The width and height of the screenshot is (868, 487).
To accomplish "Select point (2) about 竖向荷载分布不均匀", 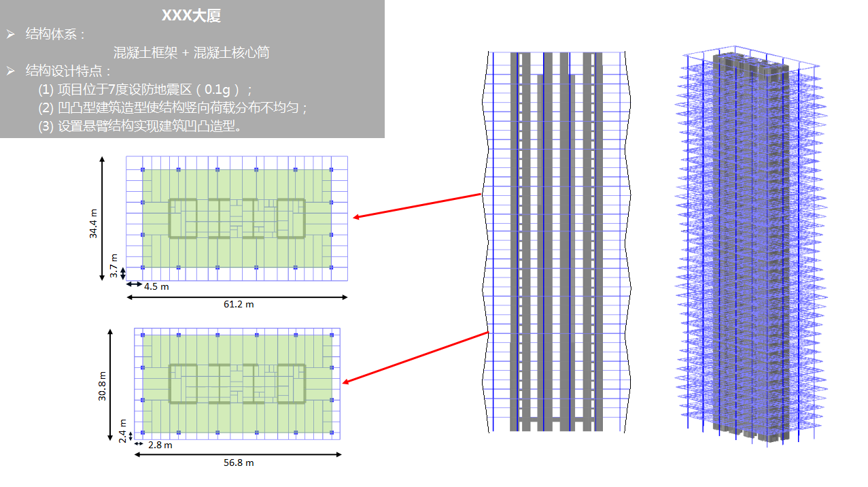I will 174,107.
